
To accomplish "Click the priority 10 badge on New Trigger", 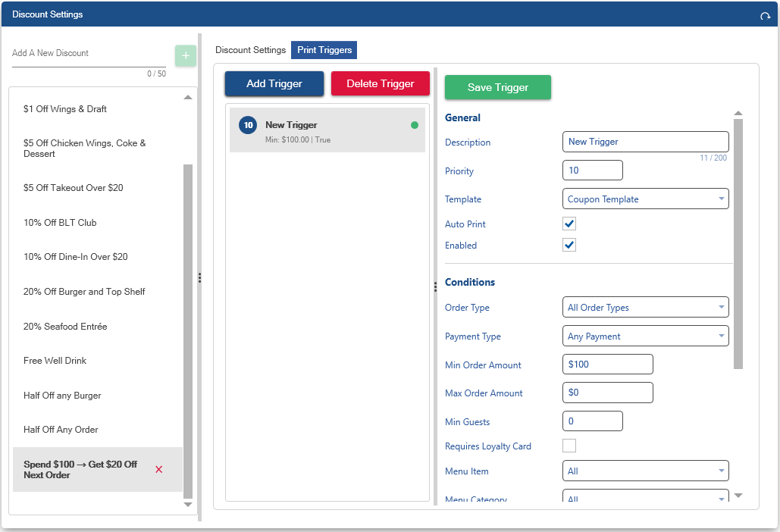I will pos(248,125).
